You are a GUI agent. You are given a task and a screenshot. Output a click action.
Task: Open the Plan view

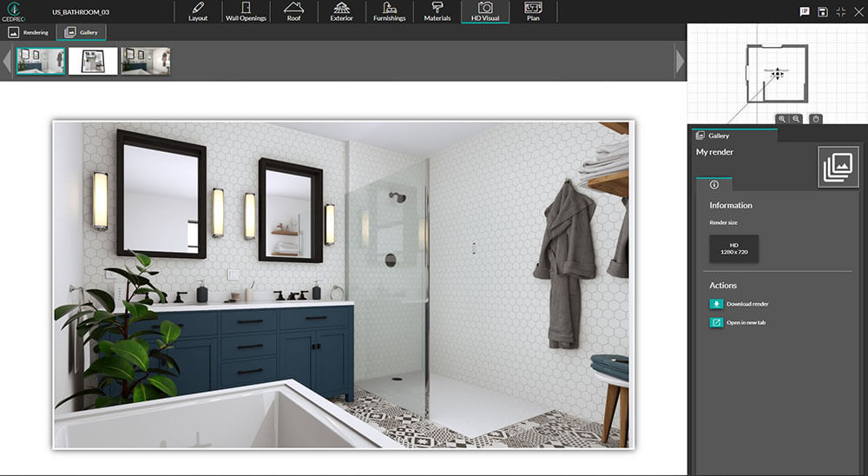tap(533, 11)
